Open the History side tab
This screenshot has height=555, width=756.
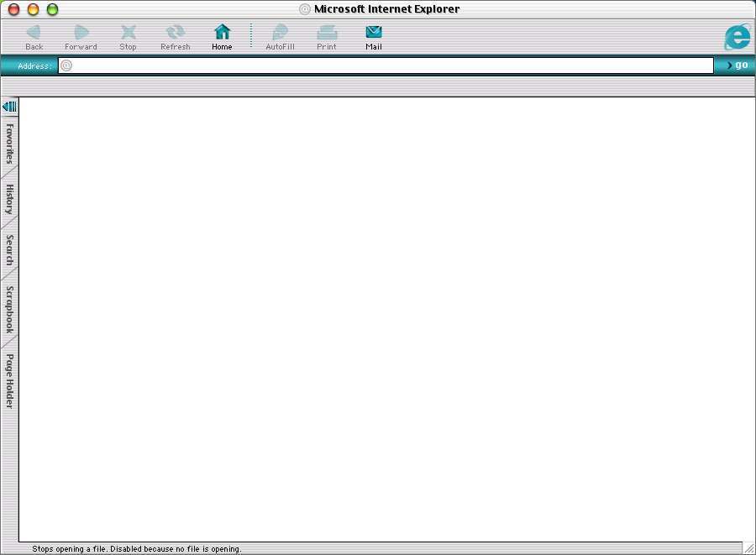point(9,199)
